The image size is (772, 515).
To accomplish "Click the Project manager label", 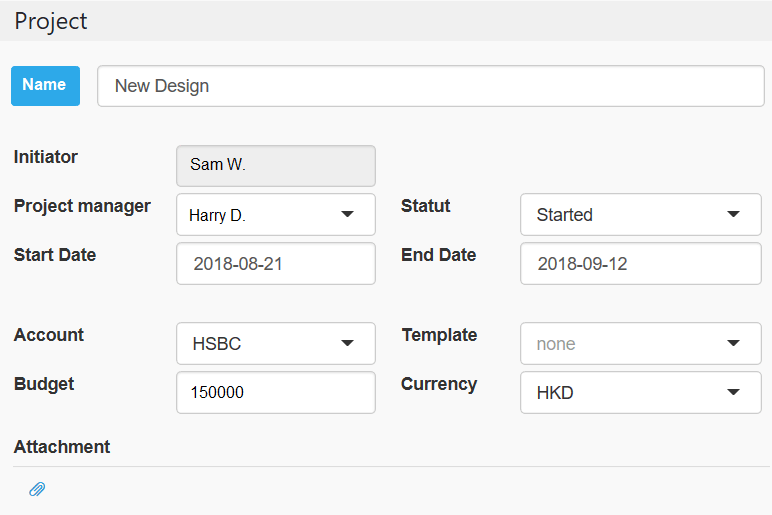I will [82, 206].
